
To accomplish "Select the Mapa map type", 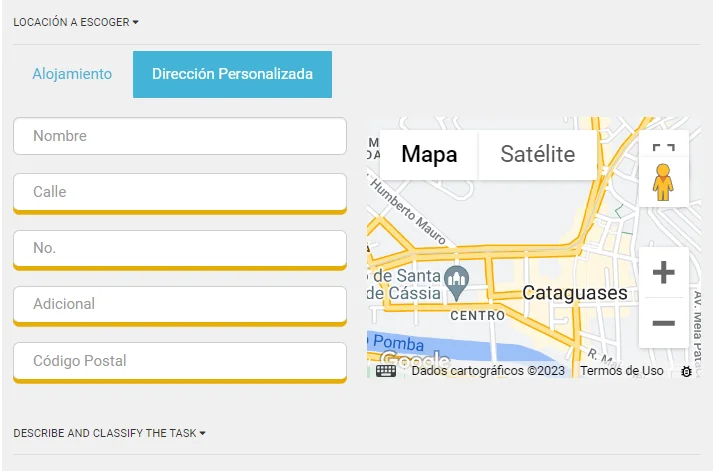I will click(x=429, y=154).
